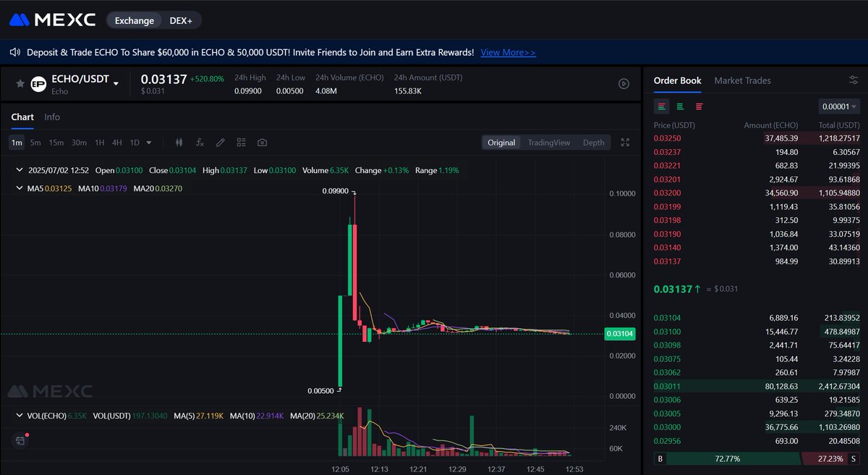This screenshot has width=868, height=475.
Task: Select ask price 0.03250 in order book
Action: [667, 138]
